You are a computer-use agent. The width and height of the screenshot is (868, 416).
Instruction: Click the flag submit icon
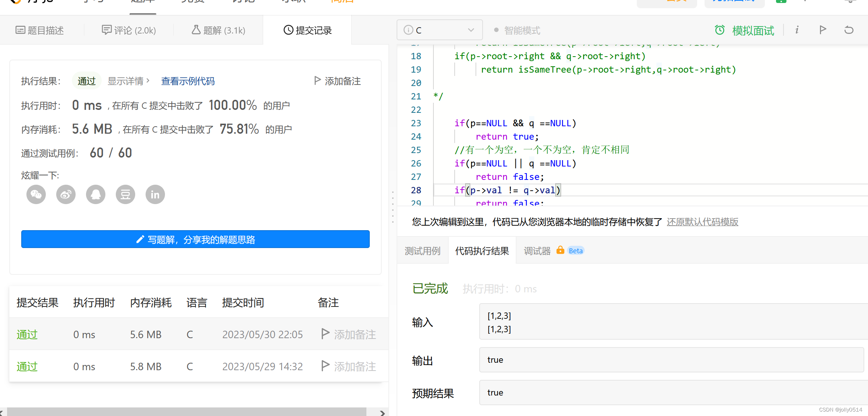click(823, 30)
